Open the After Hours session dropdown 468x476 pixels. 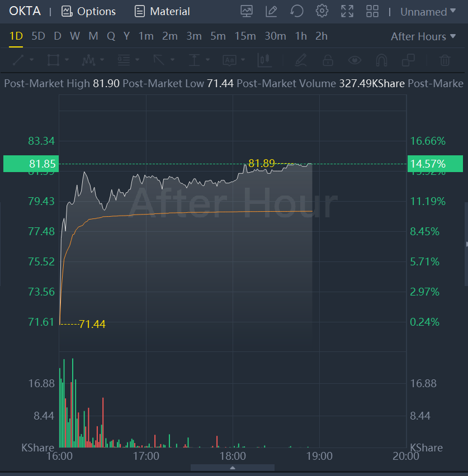423,36
